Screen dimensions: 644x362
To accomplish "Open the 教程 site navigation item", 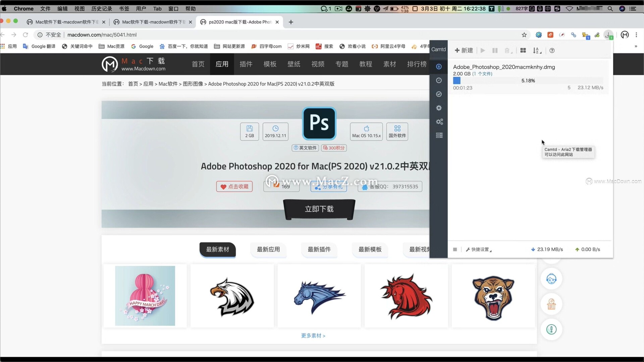I will [366, 64].
